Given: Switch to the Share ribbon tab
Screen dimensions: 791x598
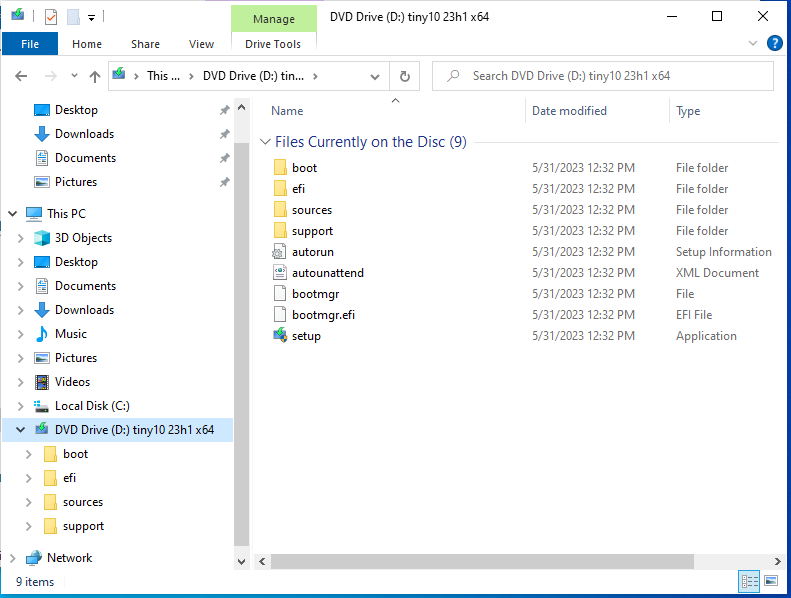Looking at the screenshot, I should pyautogui.click(x=145, y=44).
